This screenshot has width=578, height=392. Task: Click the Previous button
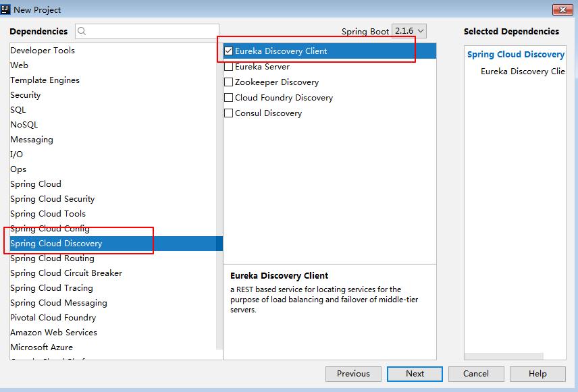[x=353, y=374]
